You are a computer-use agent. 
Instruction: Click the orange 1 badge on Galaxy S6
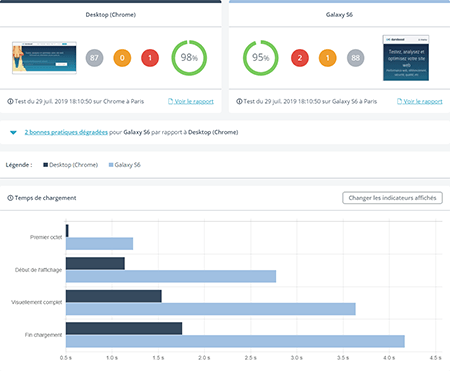[x=328, y=58]
